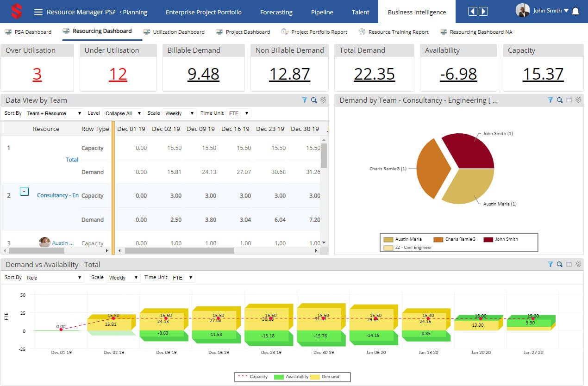Screen dimensions: 588x386
Task: Collapse the Consultancy - En team row
Action: coord(24,190)
